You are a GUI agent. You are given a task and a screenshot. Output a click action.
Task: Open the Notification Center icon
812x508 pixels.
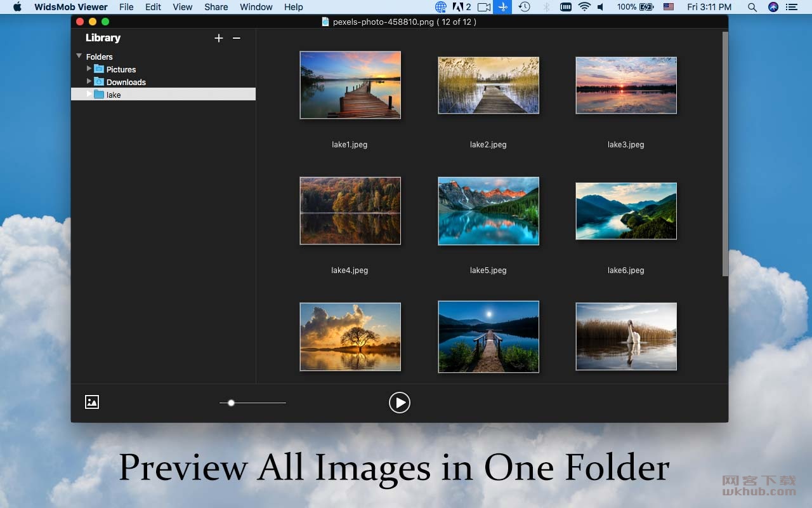(x=791, y=7)
